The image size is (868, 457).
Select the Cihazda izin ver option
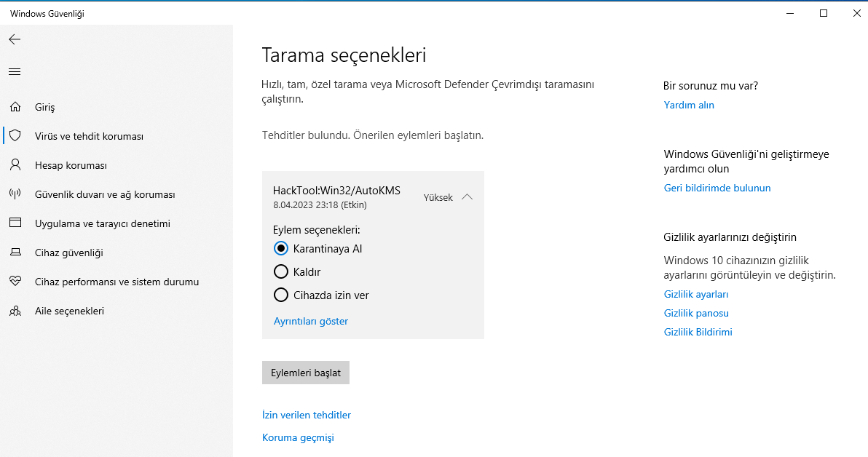click(281, 295)
